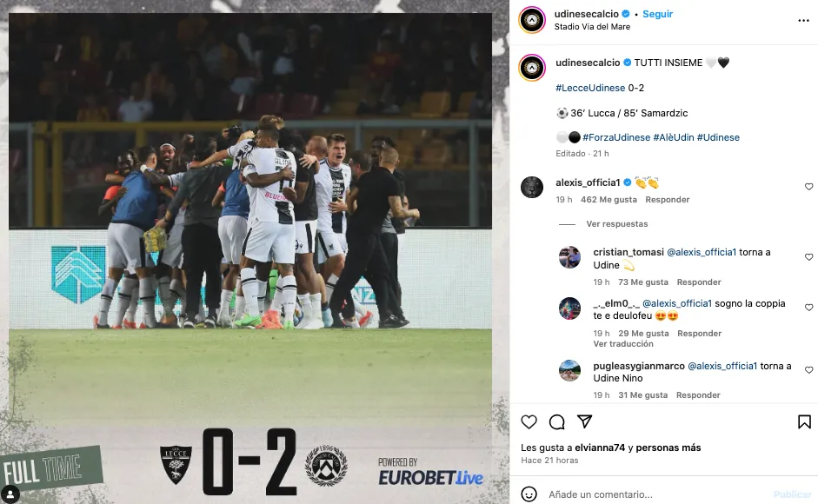818x504 pixels.
Task: Open the Stadio Via del Mare location
Action: click(x=592, y=27)
